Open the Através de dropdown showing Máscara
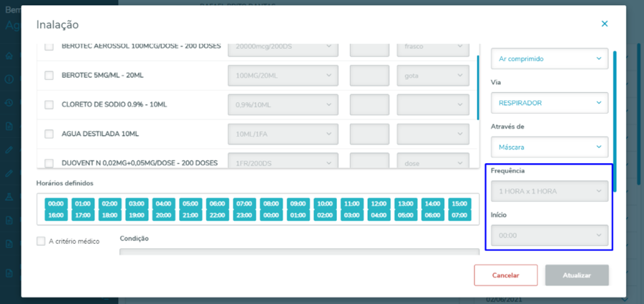The image size is (644, 304). click(550, 147)
